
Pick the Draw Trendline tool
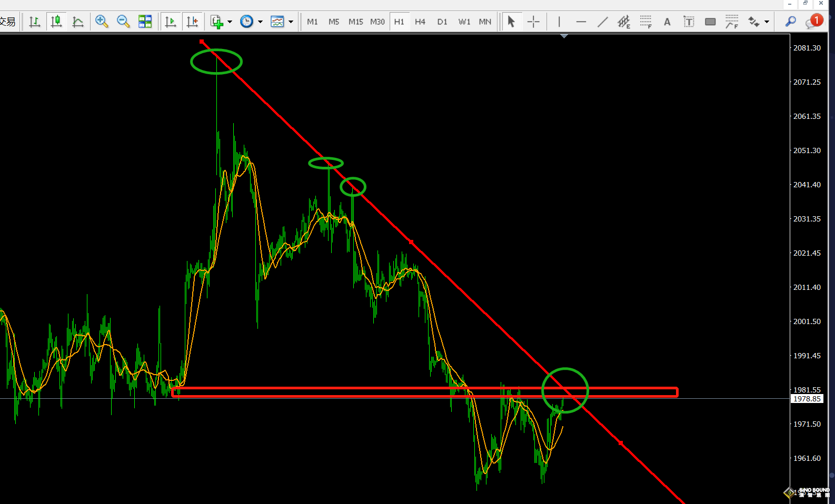(603, 22)
